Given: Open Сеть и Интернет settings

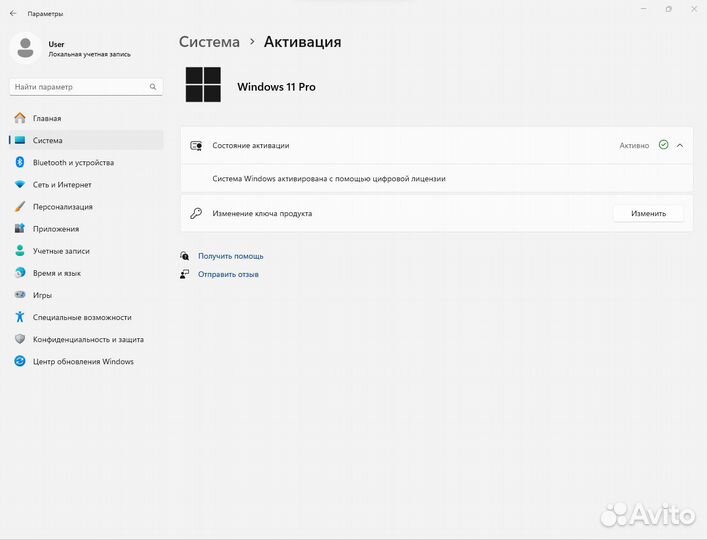Looking at the screenshot, I should pos(86,184).
